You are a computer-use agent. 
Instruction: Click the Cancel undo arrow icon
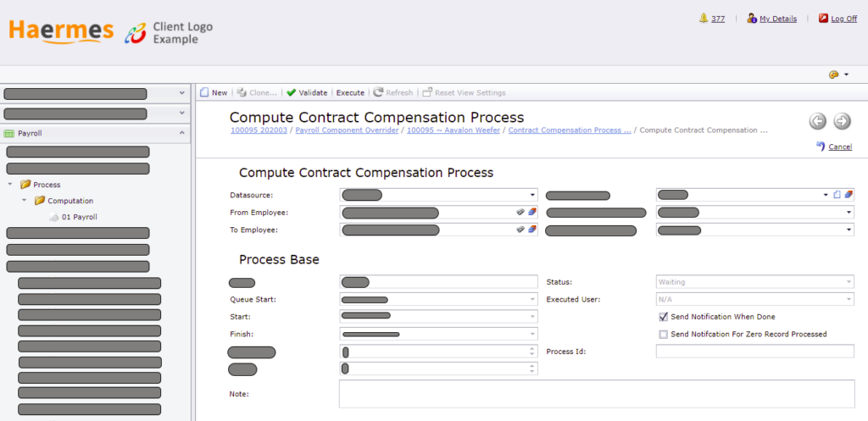pos(821,146)
